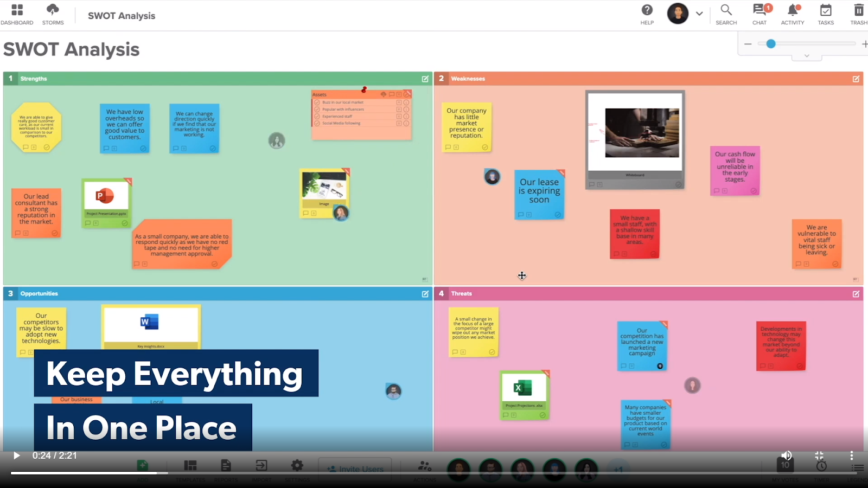Play the video

(x=16, y=455)
